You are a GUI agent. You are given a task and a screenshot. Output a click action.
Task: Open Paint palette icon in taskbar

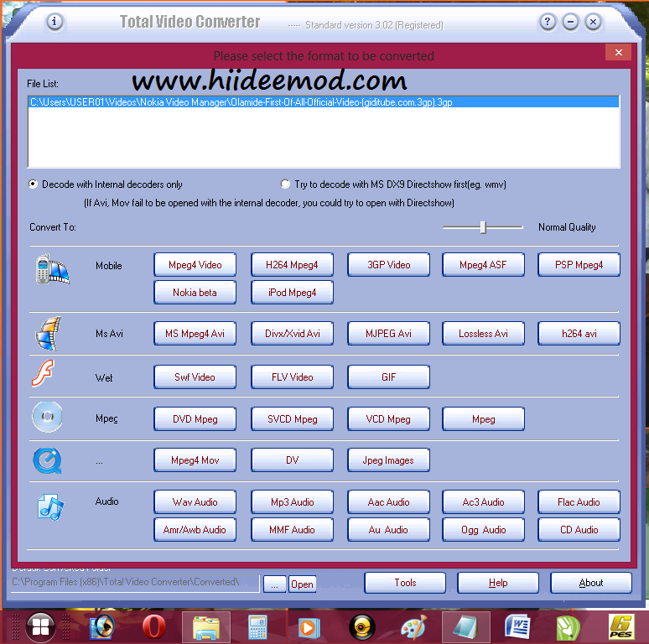(413, 627)
